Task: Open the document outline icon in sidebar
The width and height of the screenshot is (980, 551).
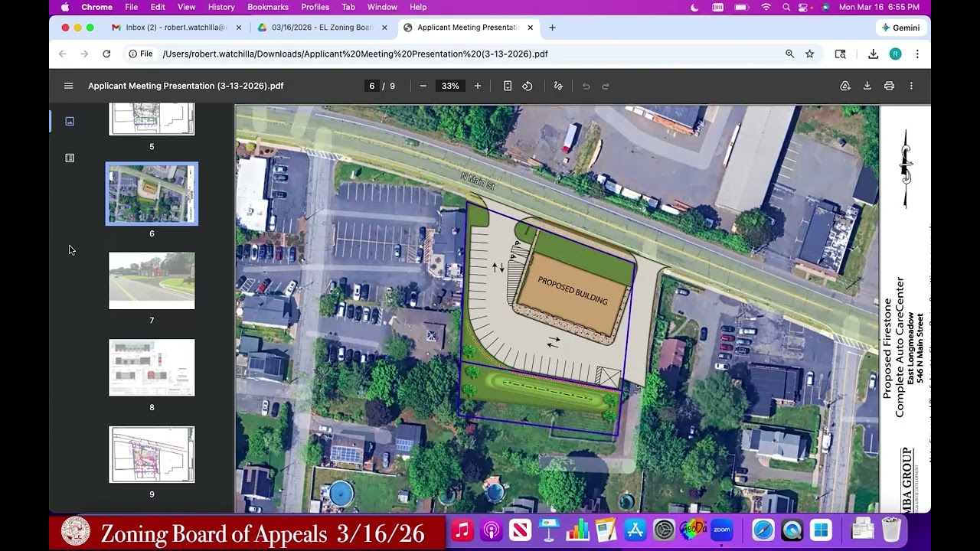Action: (70, 158)
